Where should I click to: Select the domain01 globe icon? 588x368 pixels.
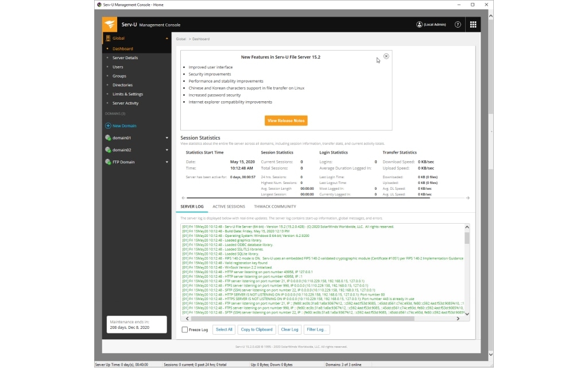[107, 138]
